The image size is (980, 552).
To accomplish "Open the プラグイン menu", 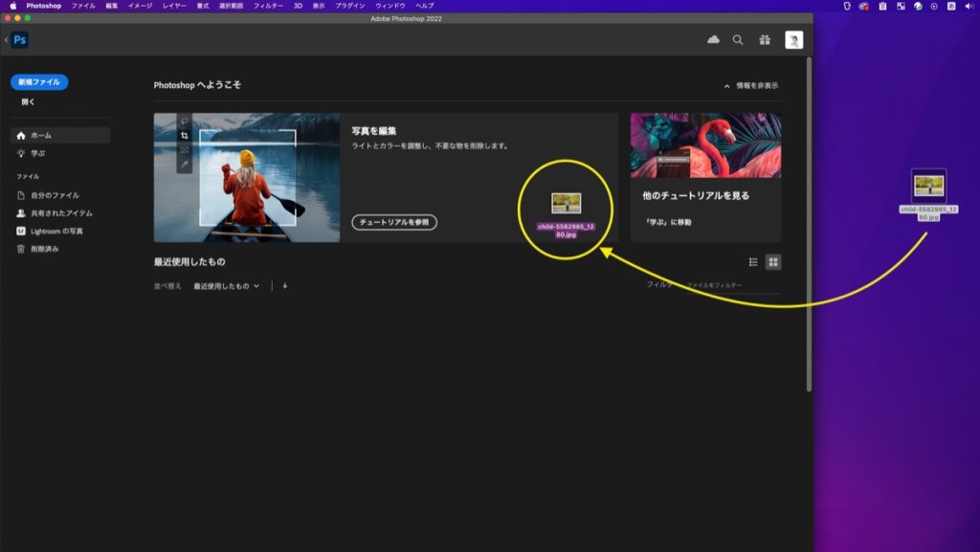I will click(350, 6).
